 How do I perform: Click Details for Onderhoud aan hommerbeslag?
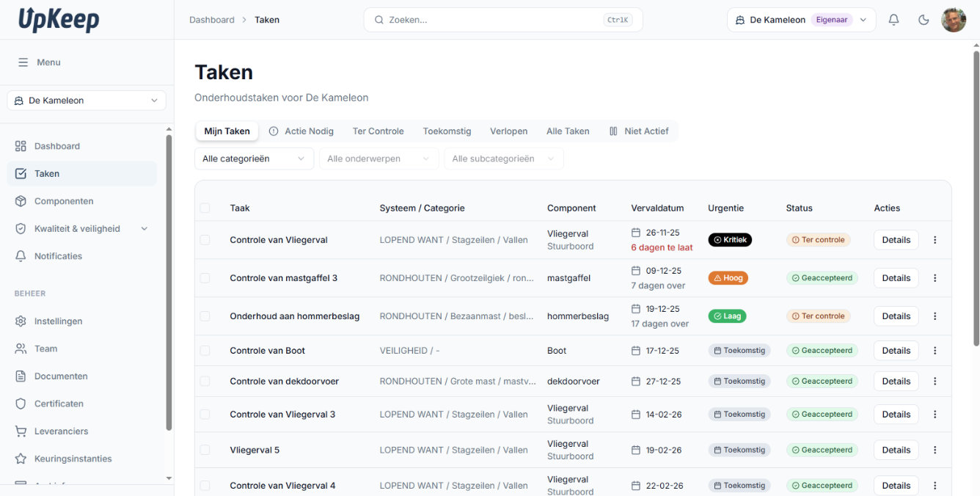click(x=896, y=316)
